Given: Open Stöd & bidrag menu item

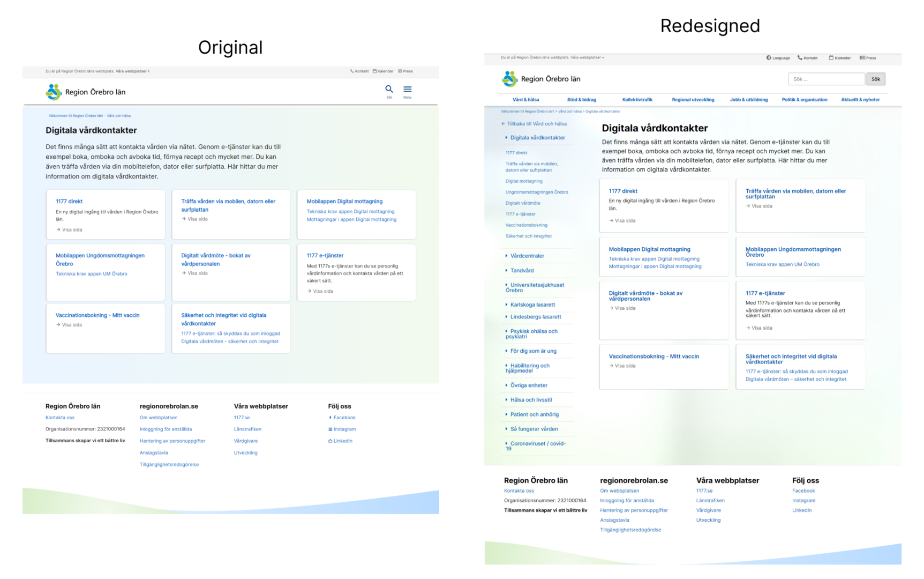Looking at the screenshot, I should point(581,100).
